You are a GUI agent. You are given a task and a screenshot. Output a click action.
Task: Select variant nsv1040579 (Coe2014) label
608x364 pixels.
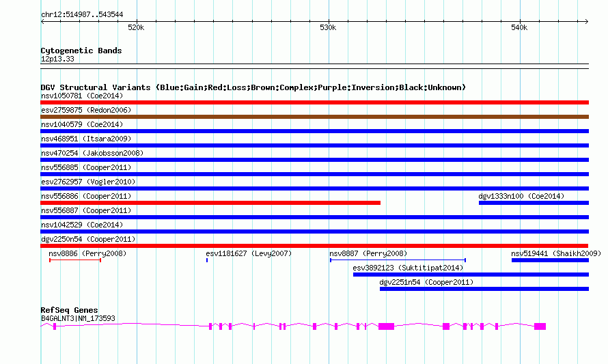82,124
